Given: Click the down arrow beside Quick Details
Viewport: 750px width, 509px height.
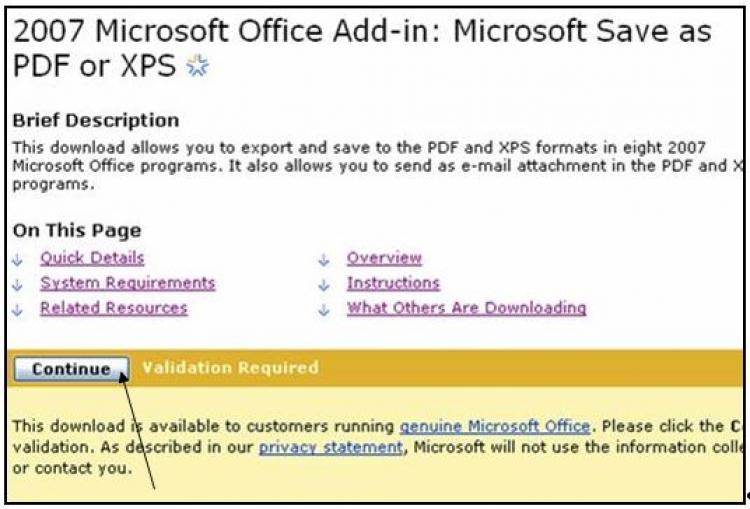Looking at the screenshot, I should coord(18,259).
